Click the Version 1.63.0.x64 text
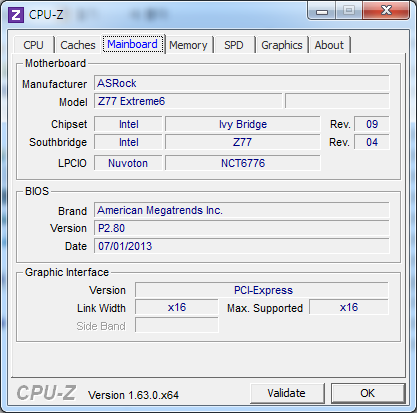 (x=133, y=395)
